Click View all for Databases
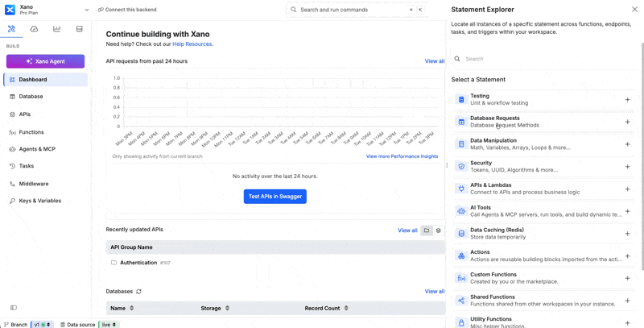Image resolution: width=644 pixels, height=328 pixels. pos(434,292)
